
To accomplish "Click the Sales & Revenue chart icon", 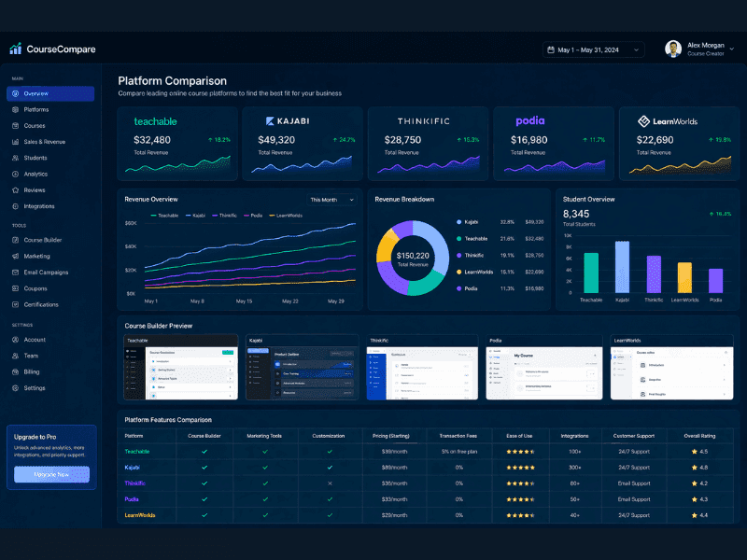I will 15,142.
